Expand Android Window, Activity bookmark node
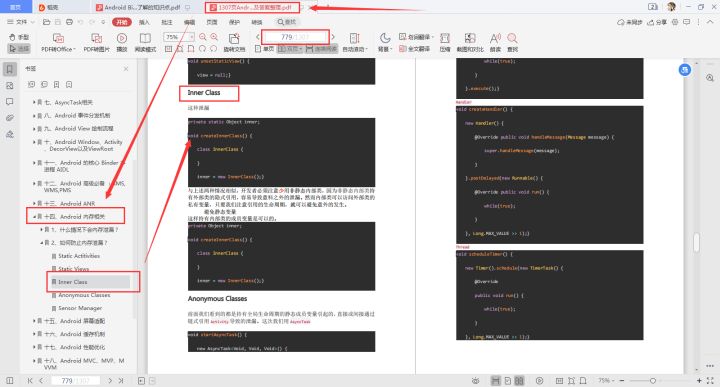 point(34,142)
